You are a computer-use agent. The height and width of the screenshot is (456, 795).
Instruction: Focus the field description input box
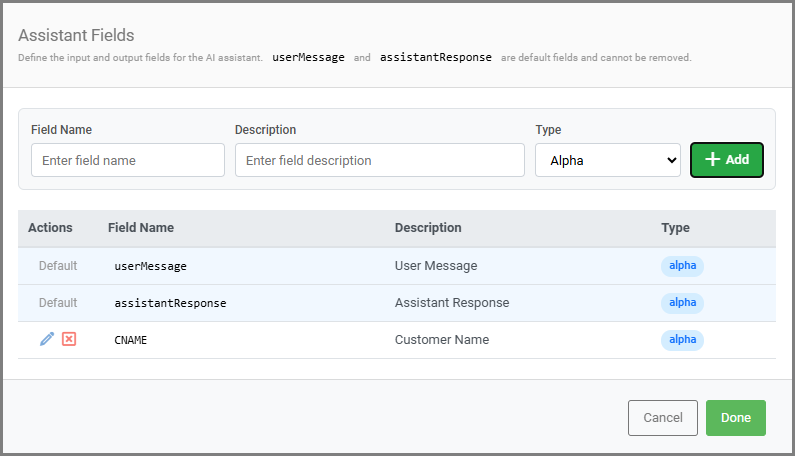[379, 160]
